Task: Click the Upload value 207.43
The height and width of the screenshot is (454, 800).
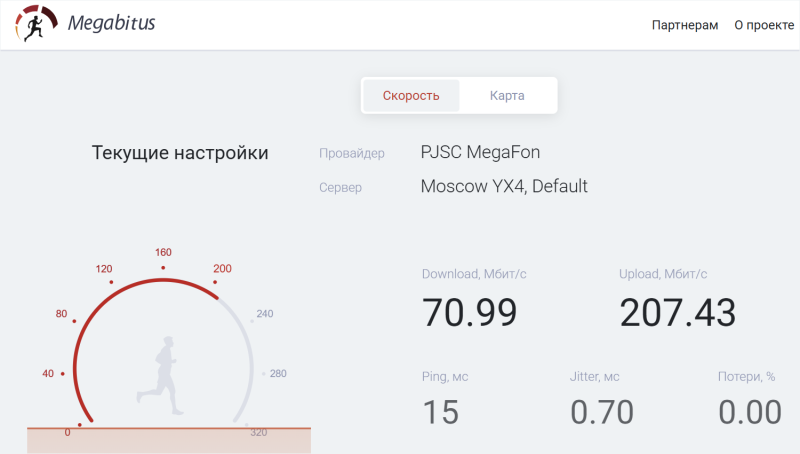Action: point(677,313)
